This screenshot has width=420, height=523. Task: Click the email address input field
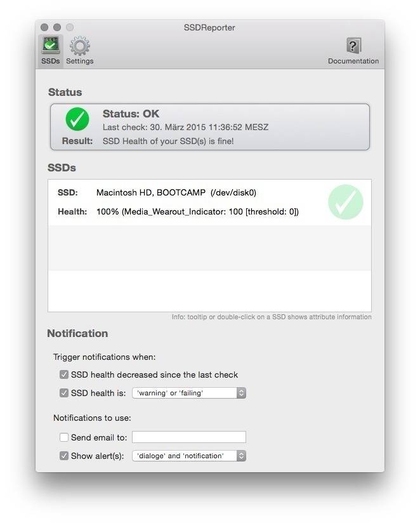(x=189, y=437)
